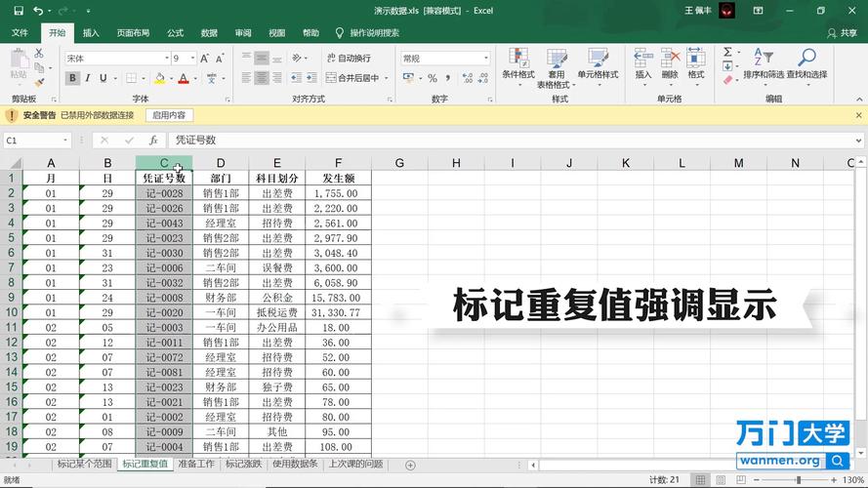Apply percent style format
868x488 pixels.
click(433, 78)
